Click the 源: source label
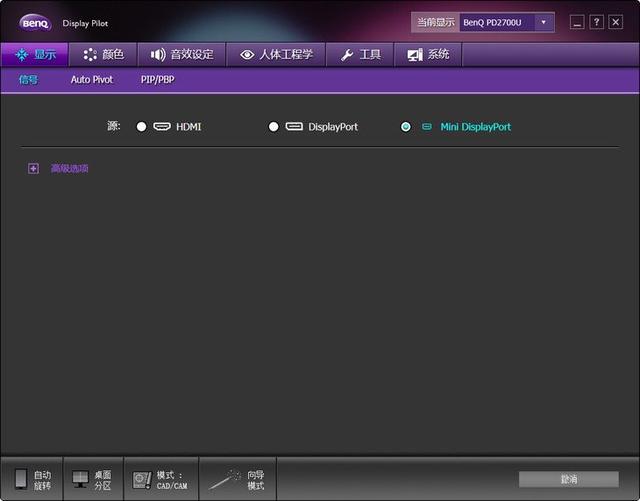The width and height of the screenshot is (640, 501). coord(113,126)
